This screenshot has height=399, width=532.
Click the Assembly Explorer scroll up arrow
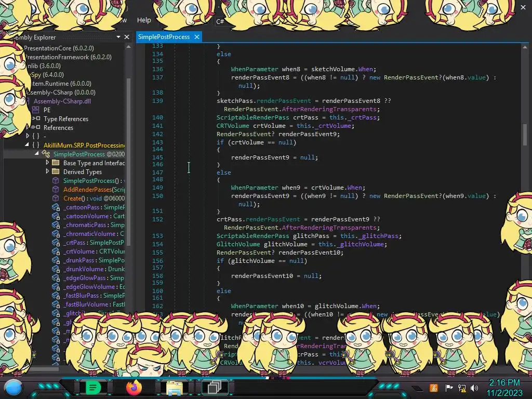[129, 46]
